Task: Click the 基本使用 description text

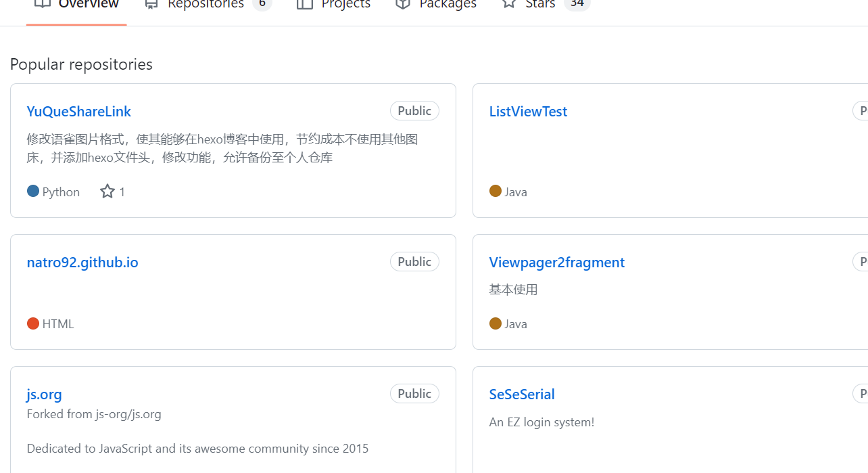Action: [514, 290]
